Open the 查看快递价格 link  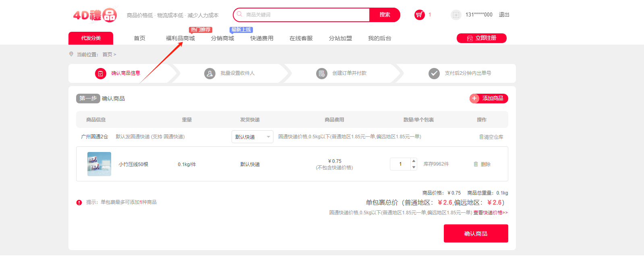click(490, 213)
